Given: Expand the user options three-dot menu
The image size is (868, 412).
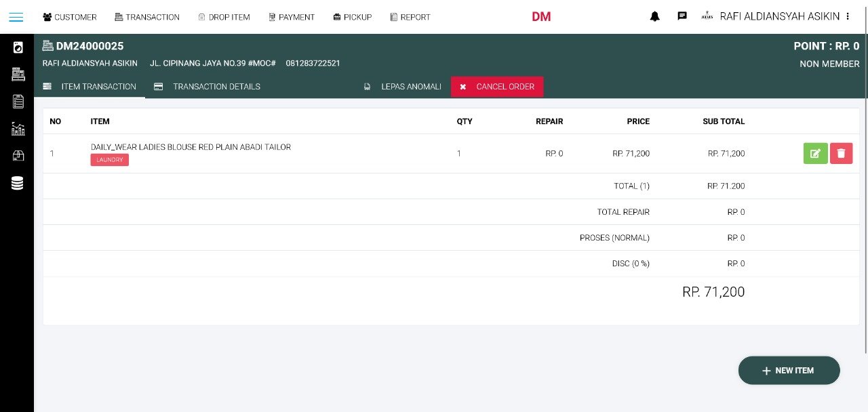Looking at the screenshot, I should point(848,17).
